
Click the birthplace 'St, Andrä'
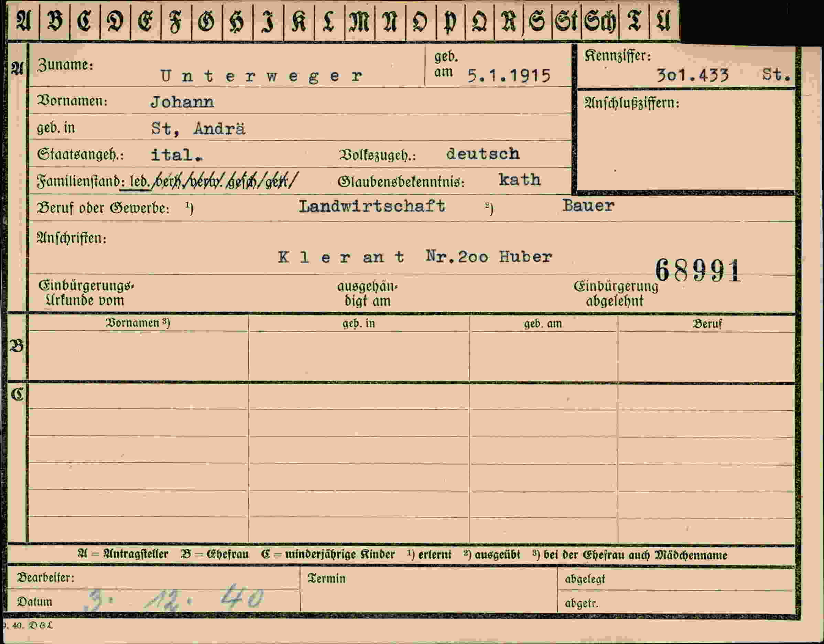click(198, 129)
